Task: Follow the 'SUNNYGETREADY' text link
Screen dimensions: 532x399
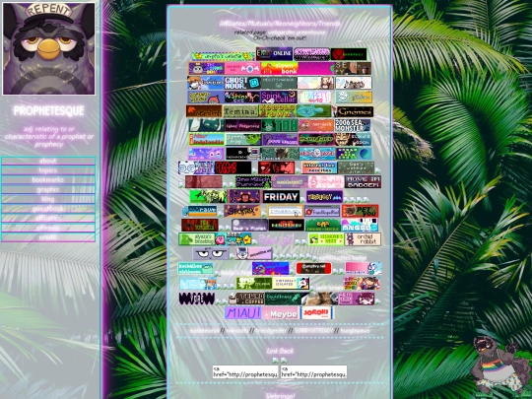Action: pyautogui.click(x=313, y=330)
